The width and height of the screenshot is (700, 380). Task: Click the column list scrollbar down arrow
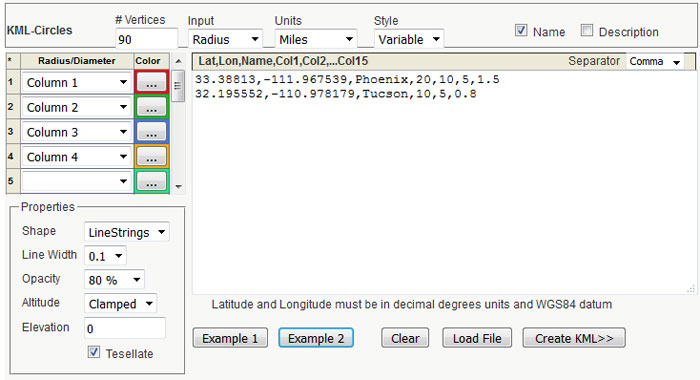click(x=179, y=187)
